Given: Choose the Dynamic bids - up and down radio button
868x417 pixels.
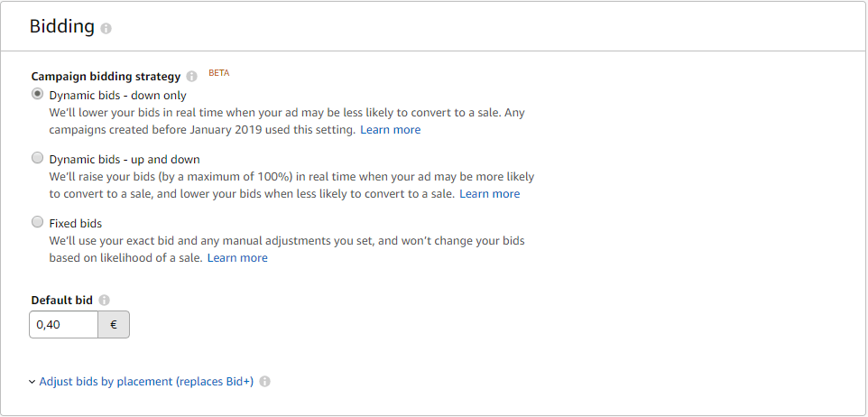Looking at the screenshot, I should click(x=37, y=158).
